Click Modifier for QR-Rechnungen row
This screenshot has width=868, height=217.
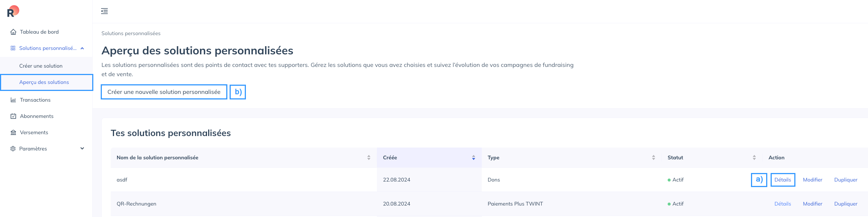click(x=812, y=204)
